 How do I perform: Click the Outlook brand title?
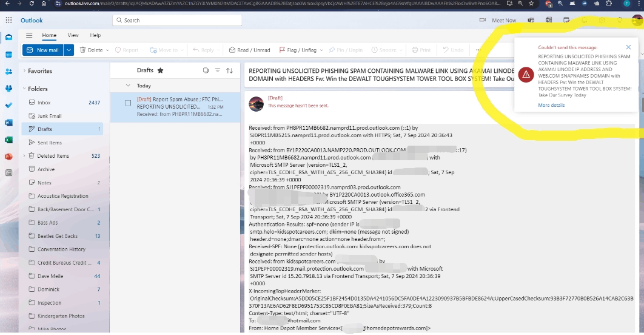click(32, 20)
